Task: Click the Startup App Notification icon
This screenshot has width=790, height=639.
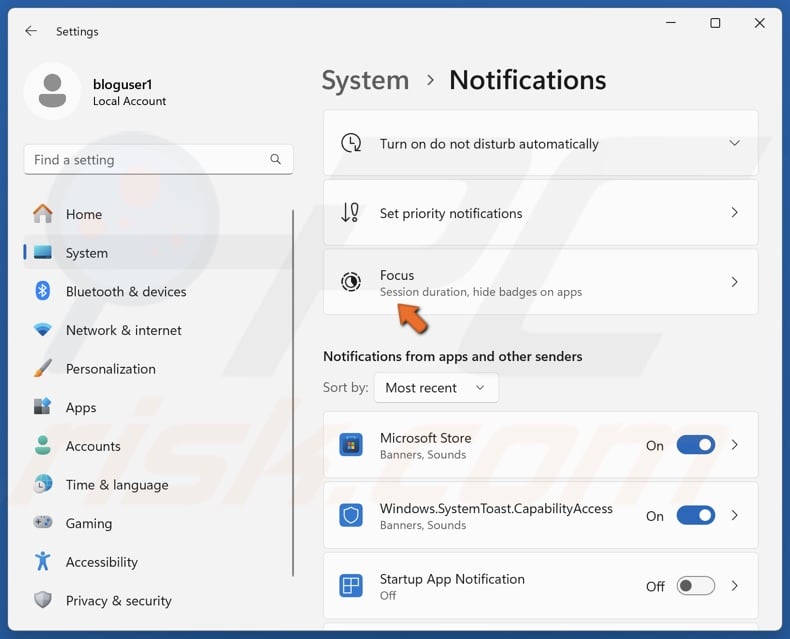Action: [350, 586]
